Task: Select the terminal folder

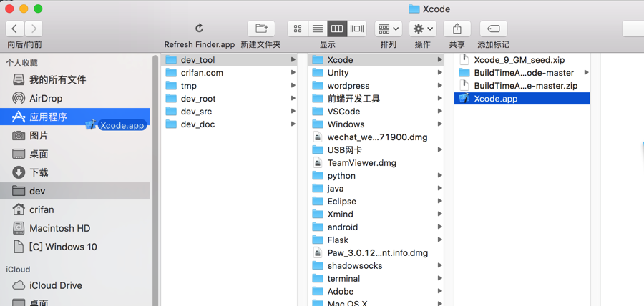Action: [x=376, y=279]
